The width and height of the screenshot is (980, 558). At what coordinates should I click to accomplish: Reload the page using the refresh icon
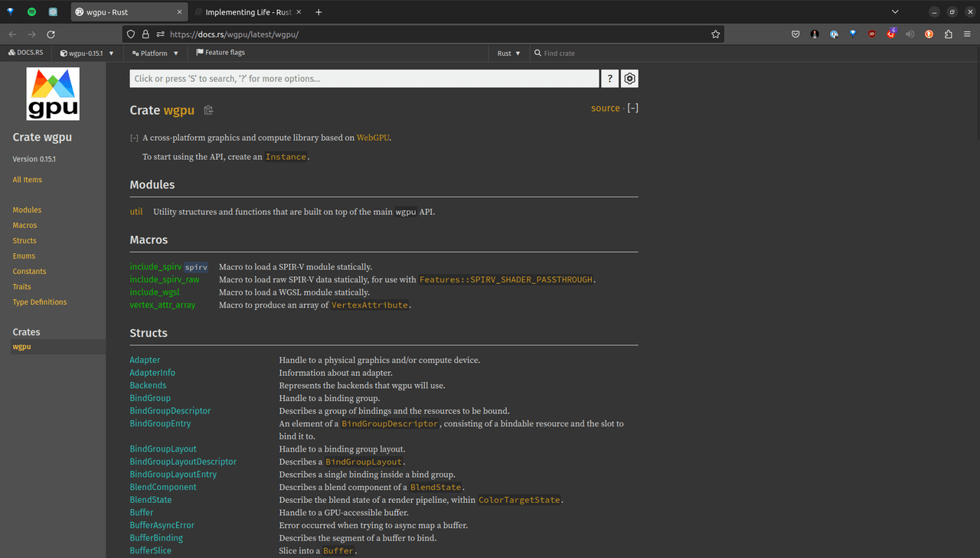[x=51, y=34]
